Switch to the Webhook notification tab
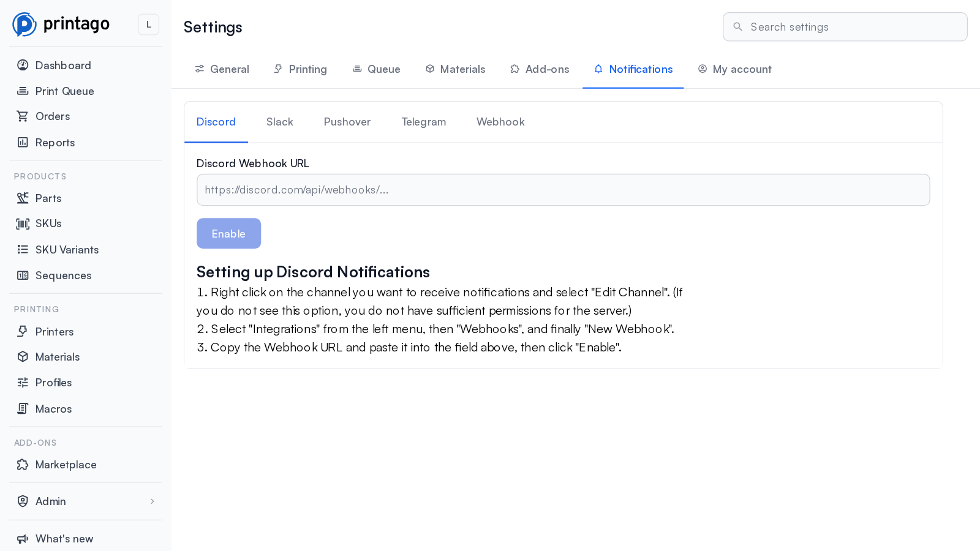The height and width of the screenshot is (551, 980). (x=500, y=122)
